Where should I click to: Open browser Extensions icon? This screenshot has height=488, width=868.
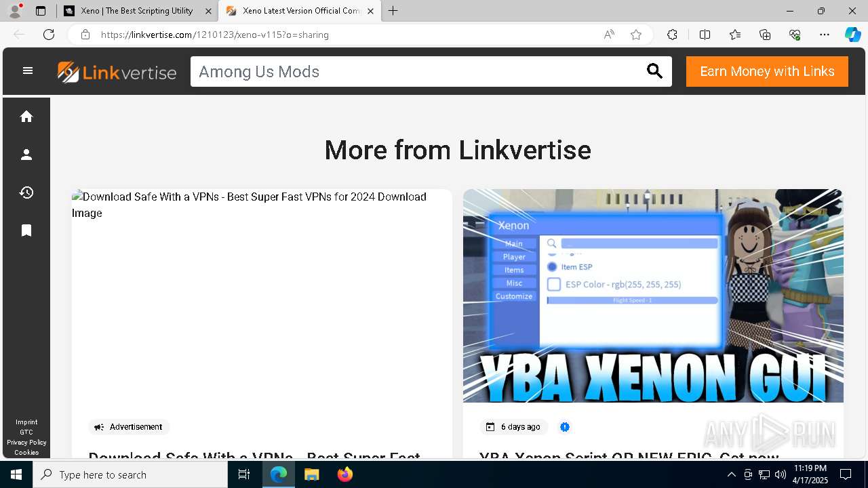tap(672, 35)
